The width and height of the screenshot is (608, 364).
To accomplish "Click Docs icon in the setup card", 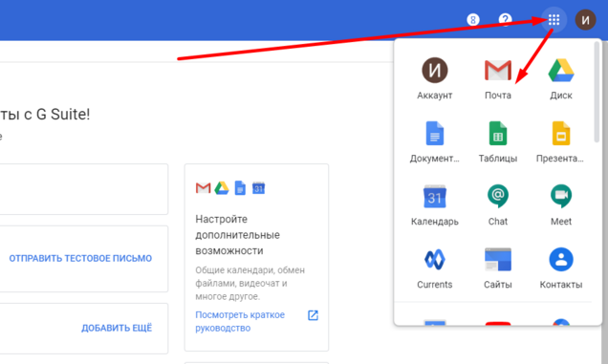I will point(240,188).
